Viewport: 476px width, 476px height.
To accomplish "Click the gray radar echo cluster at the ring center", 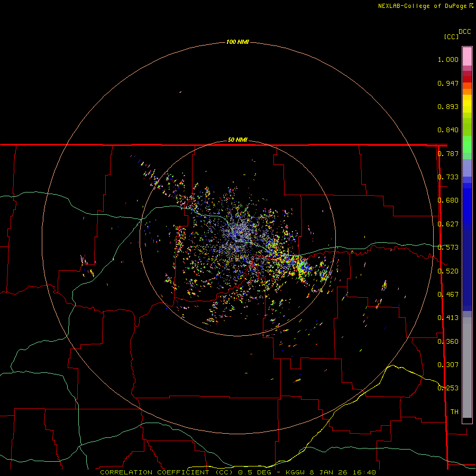I will pyautogui.click(x=240, y=232).
